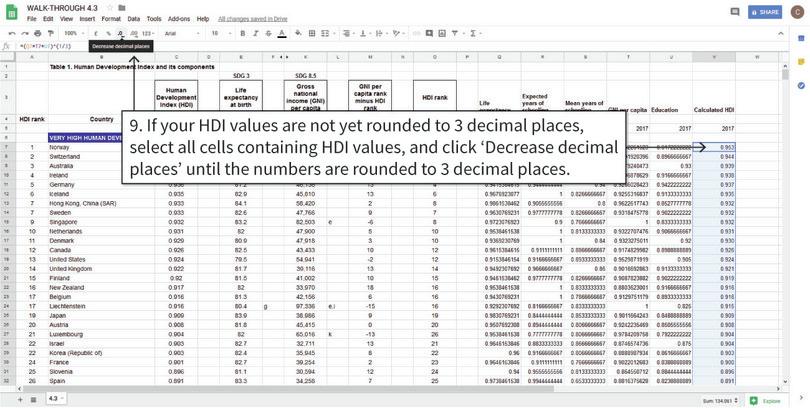The height and width of the screenshot is (408, 810).
Task: Open the Calendar side panel icon
Action: point(801,38)
